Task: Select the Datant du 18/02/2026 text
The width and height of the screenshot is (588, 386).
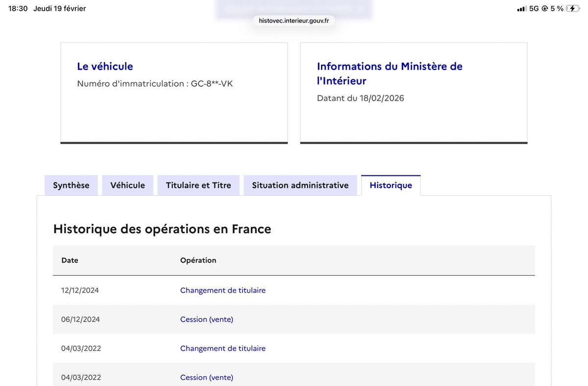Action: click(361, 98)
